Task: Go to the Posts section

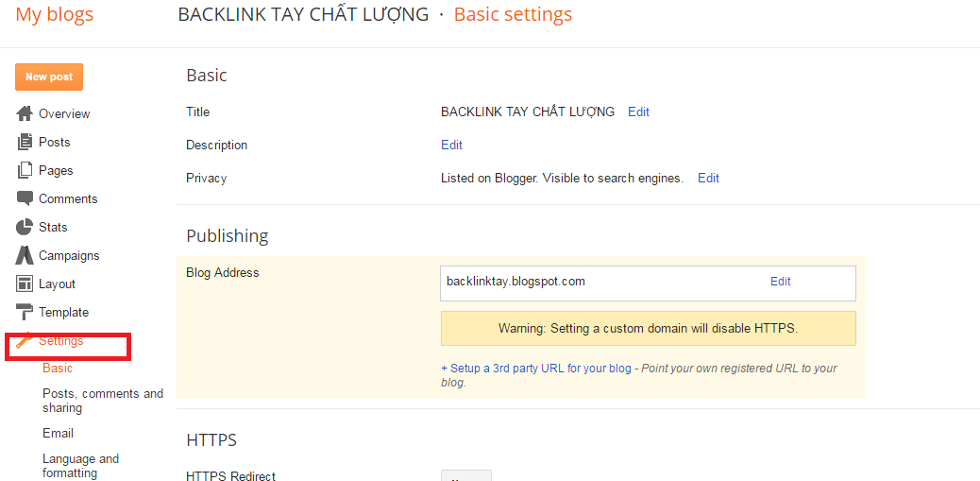Action: [55, 142]
